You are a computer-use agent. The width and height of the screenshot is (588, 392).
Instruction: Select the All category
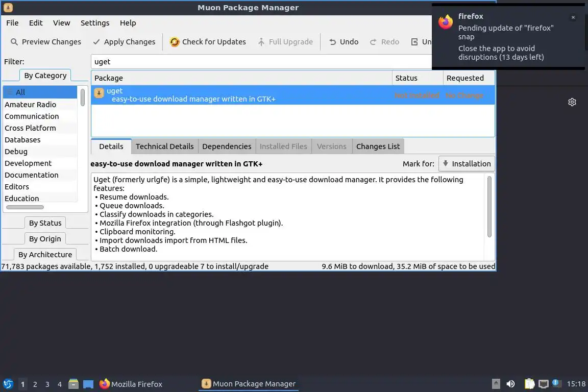(x=40, y=92)
